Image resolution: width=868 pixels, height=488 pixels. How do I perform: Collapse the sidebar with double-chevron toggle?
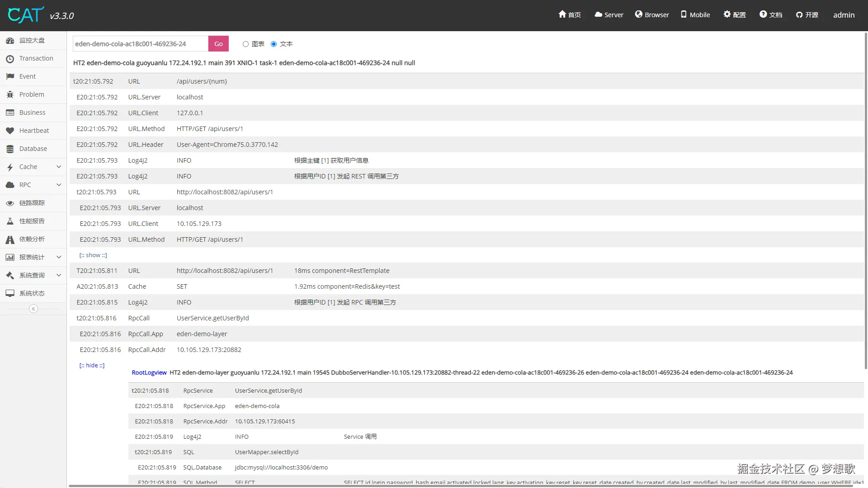pyautogui.click(x=33, y=309)
